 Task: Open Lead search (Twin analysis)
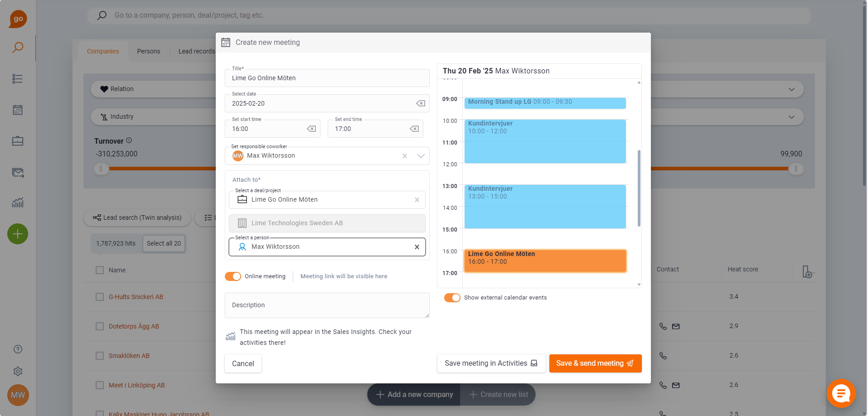137,218
